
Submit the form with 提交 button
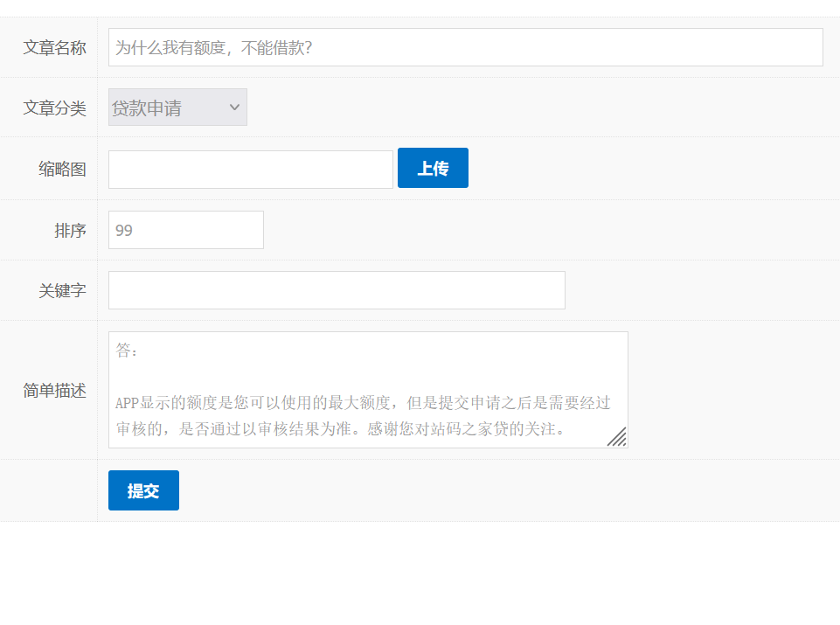(143, 490)
